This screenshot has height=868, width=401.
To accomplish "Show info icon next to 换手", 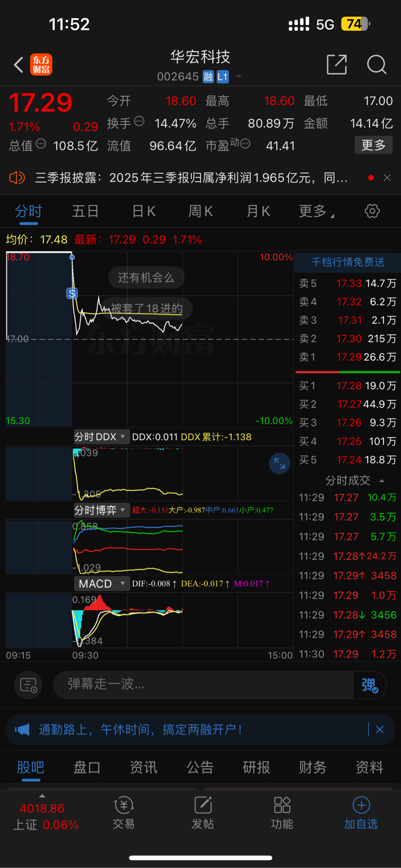I will coord(139,121).
